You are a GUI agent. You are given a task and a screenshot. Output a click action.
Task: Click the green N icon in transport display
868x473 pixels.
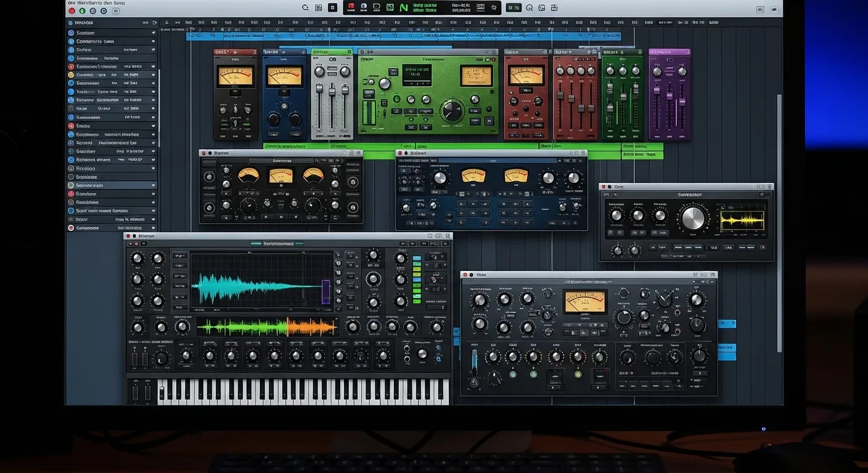[x=404, y=7]
